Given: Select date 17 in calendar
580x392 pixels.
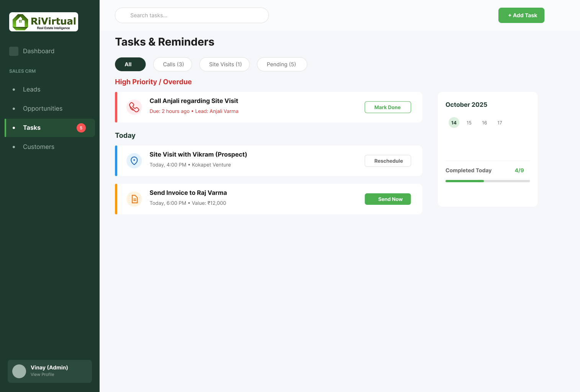Looking at the screenshot, I should click(x=500, y=122).
